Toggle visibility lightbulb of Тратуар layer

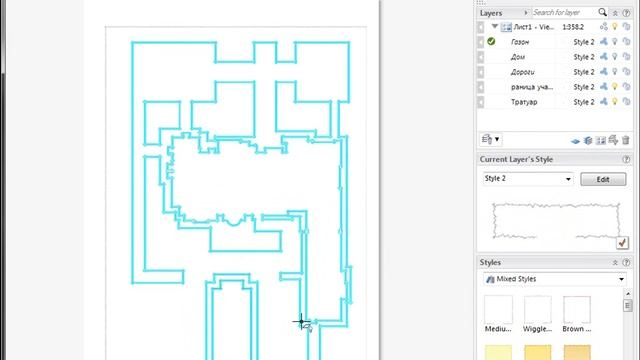pos(615,102)
